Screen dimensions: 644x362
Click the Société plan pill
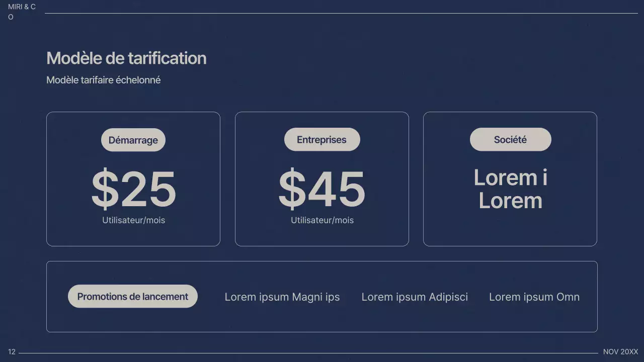[510, 139]
